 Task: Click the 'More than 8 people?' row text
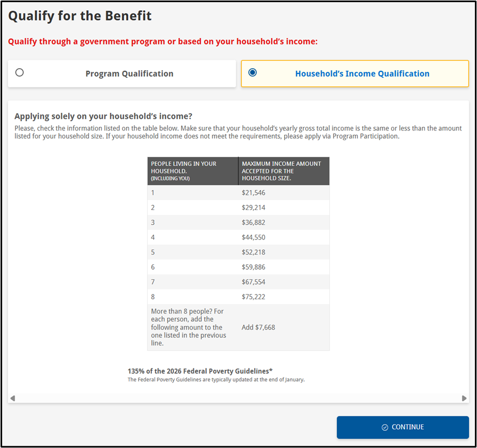pos(189,327)
